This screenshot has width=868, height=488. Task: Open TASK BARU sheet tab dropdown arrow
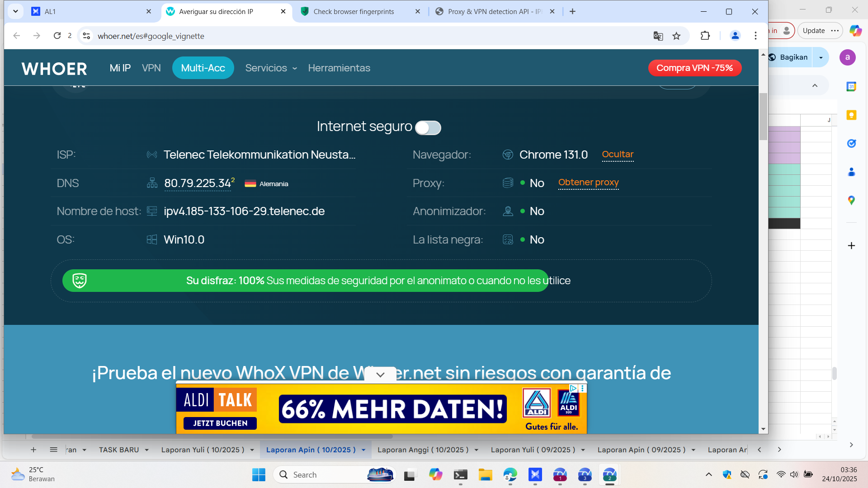[x=147, y=450]
